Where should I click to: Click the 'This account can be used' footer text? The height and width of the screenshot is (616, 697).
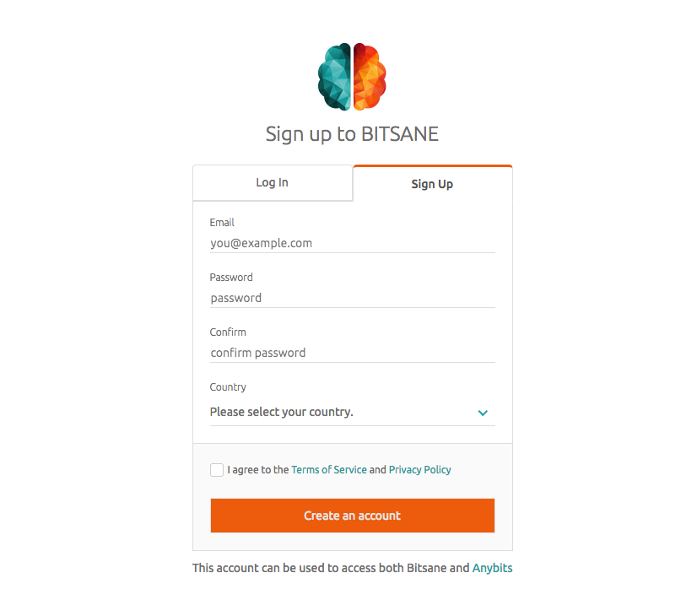pos(331,568)
